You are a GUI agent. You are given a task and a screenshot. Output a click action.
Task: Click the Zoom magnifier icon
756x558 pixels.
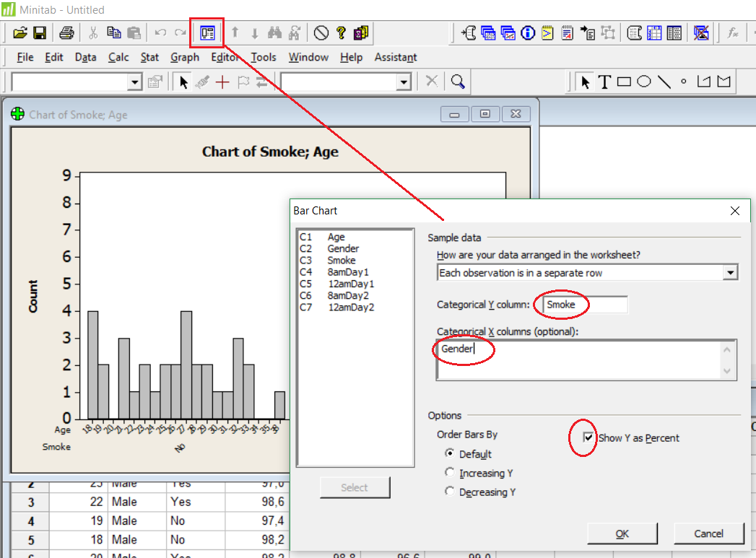pos(458,82)
